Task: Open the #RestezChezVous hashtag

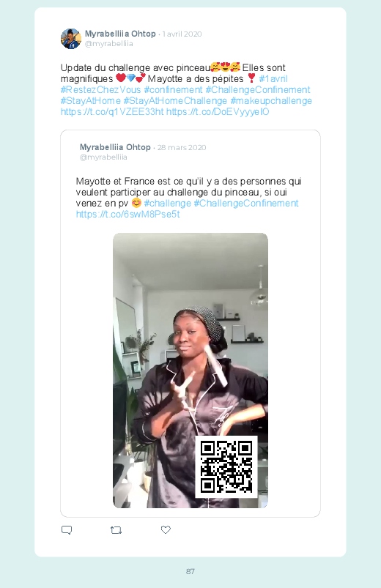Action: pos(100,89)
